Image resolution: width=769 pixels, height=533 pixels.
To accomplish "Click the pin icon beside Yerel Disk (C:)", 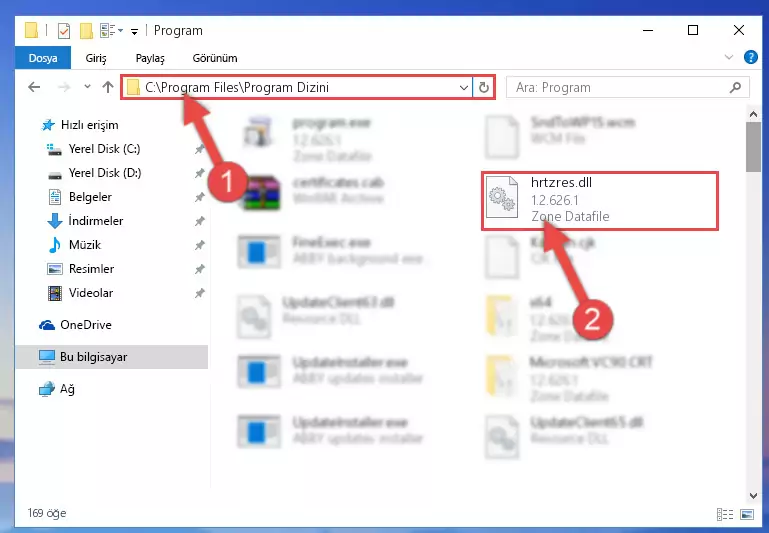I will 199,149.
